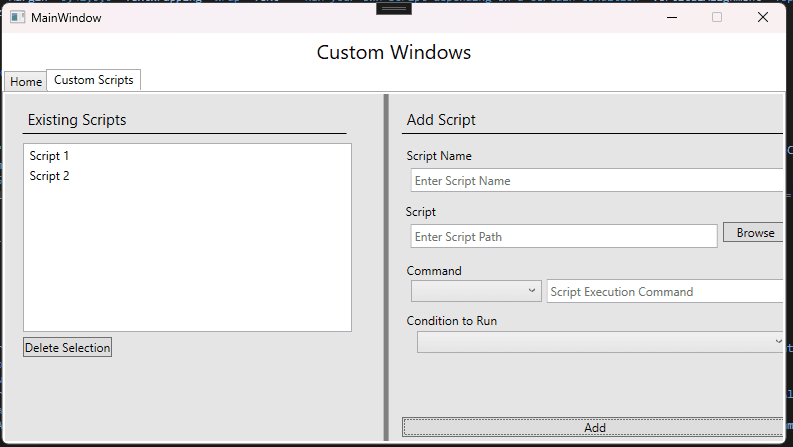The width and height of the screenshot is (793, 447).
Task: Click the debug toolbar handle at top center
Action: point(396,8)
